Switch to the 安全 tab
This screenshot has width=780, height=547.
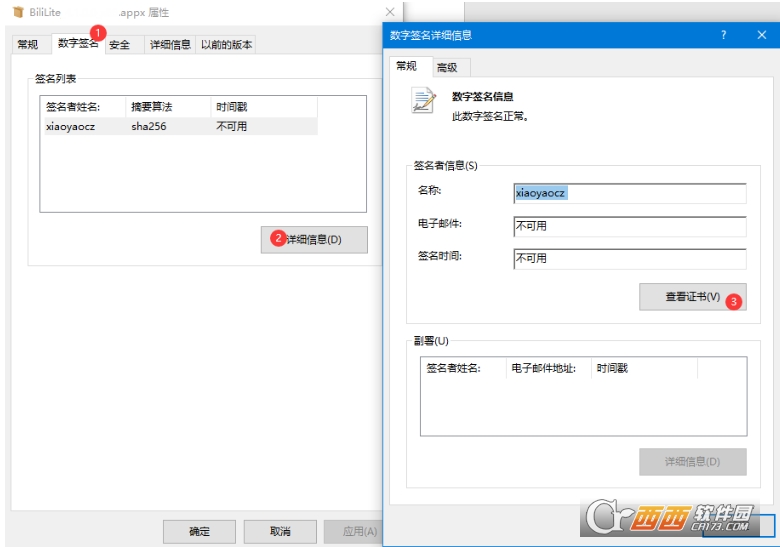point(120,45)
